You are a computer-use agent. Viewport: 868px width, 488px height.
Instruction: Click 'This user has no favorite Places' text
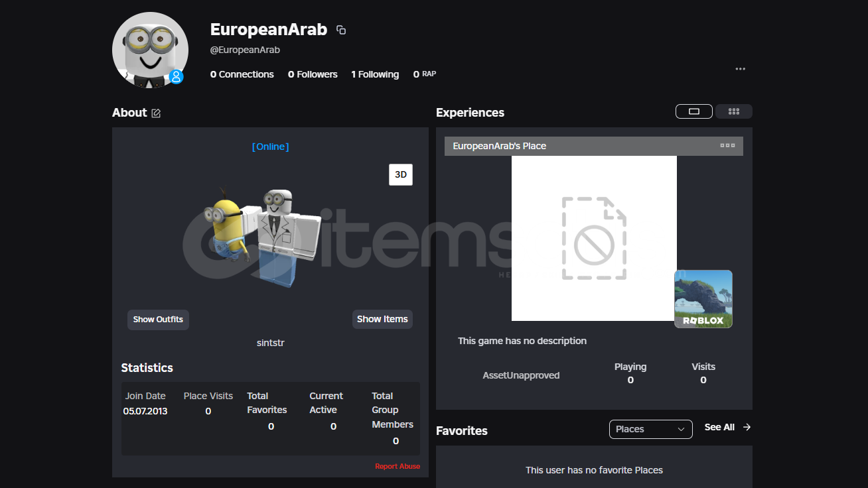click(x=595, y=470)
